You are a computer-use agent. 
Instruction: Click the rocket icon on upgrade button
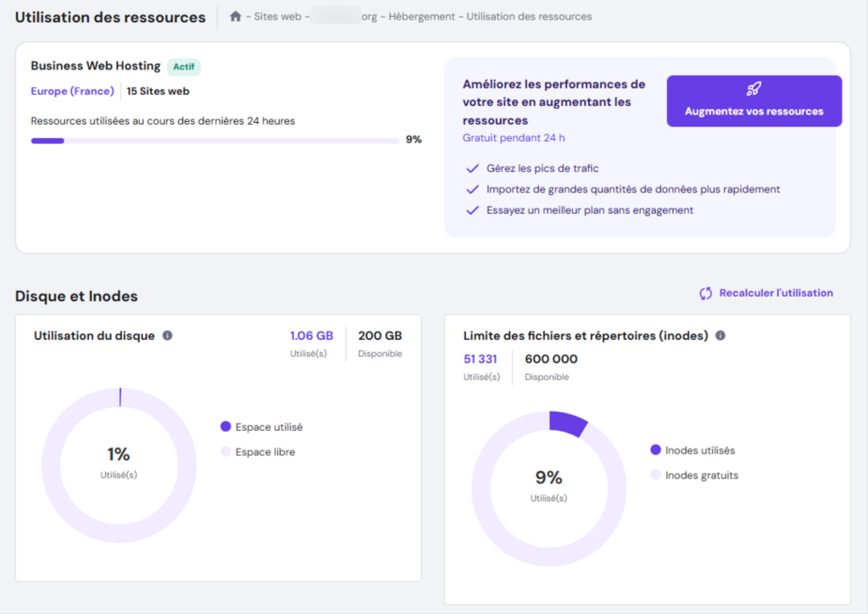pos(753,88)
